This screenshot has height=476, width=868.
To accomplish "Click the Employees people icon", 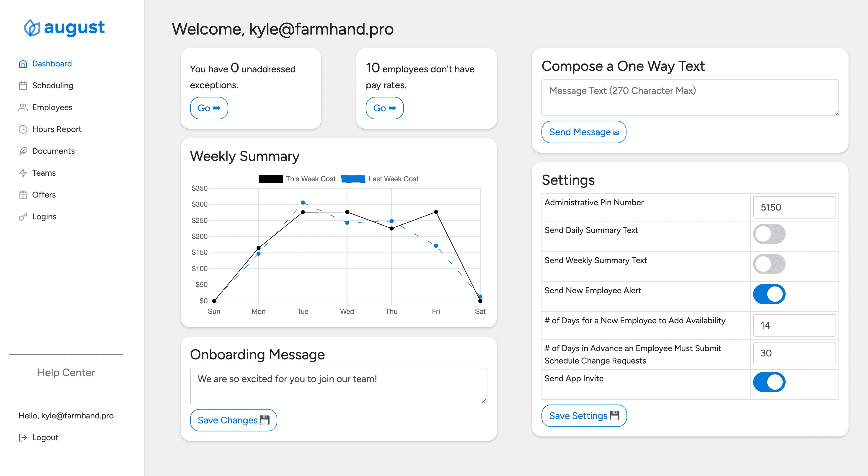I will (x=22, y=107).
